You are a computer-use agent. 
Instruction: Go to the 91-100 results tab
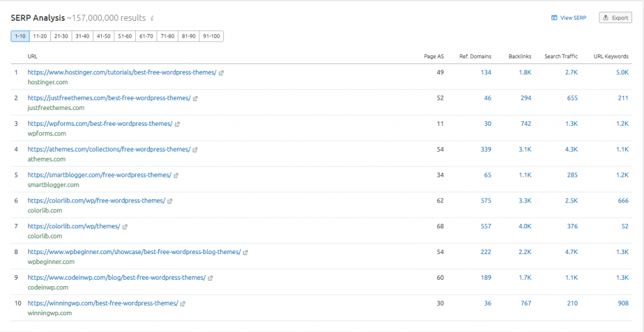click(x=211, y=36)
